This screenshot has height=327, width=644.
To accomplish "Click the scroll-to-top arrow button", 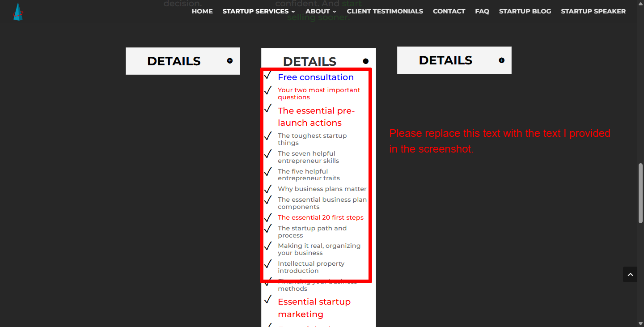I will click(x=630, y=275).
